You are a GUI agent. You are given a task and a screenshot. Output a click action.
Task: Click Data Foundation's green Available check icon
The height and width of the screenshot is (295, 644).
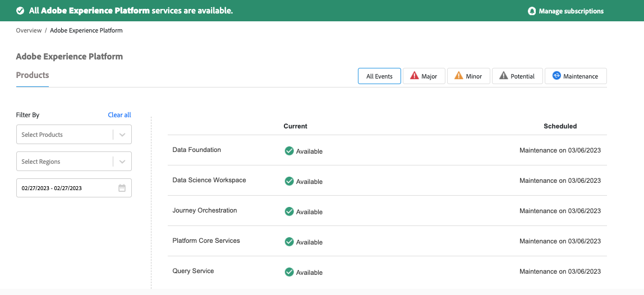(x=289, y=151)
